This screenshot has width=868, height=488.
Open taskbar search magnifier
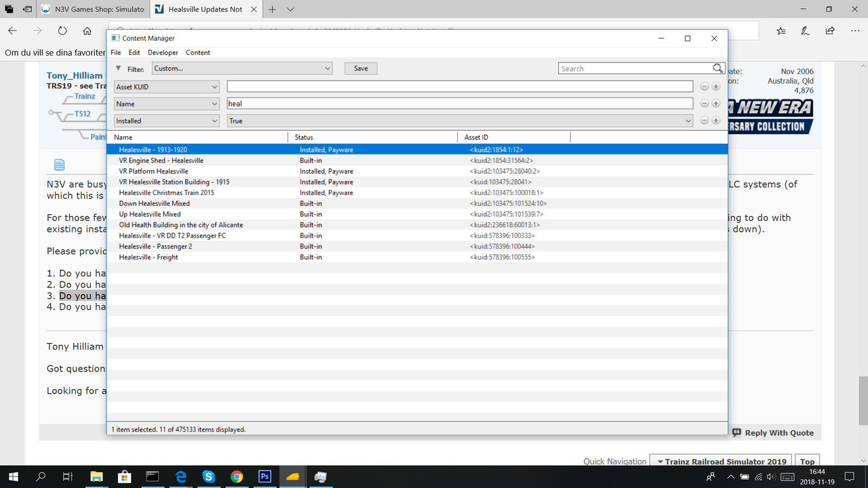(41, 476)
